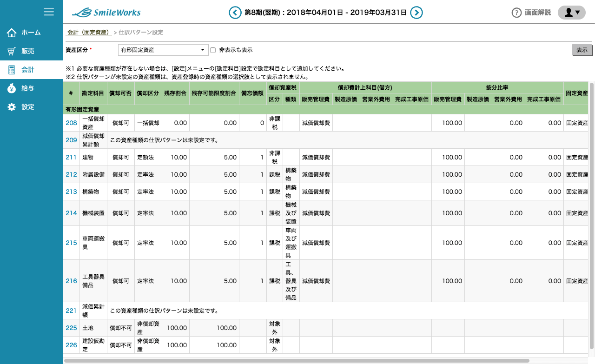Viewport: 595px width, 364px height.
Task: Click the 残存可能限度割合 column header
Action: (214, 93)
